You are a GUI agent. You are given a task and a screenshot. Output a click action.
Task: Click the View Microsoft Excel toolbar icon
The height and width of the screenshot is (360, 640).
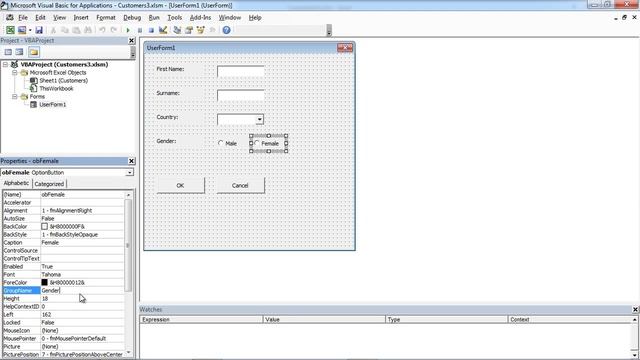pyautogui.click(x=10, y=30)
